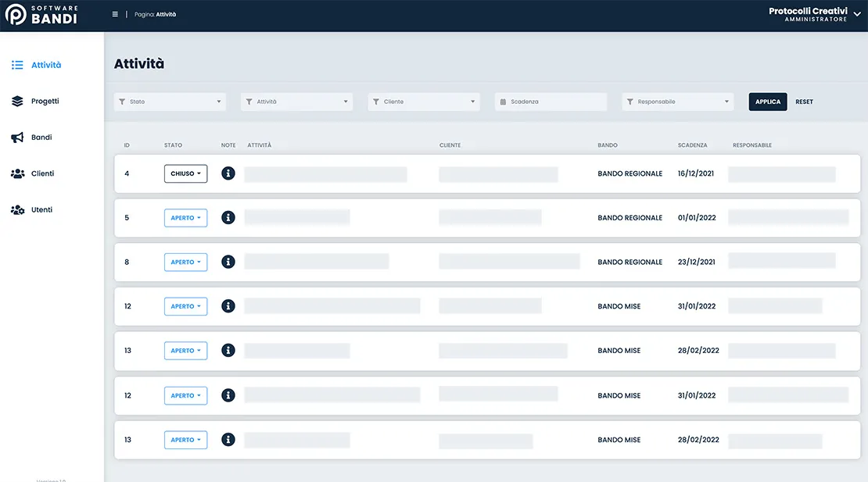Screen dimensions: 868x482
Task: Click the Progetti stacked-layers icon
Action: pos(17,101)
